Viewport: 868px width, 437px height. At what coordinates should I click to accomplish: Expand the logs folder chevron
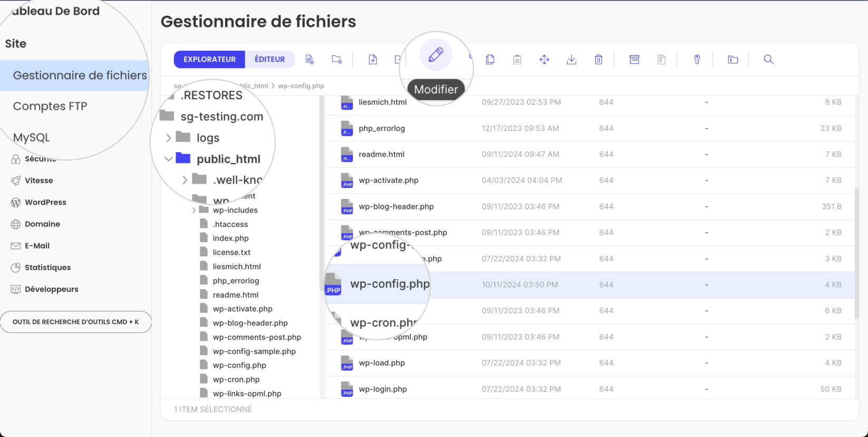point(168,138)
